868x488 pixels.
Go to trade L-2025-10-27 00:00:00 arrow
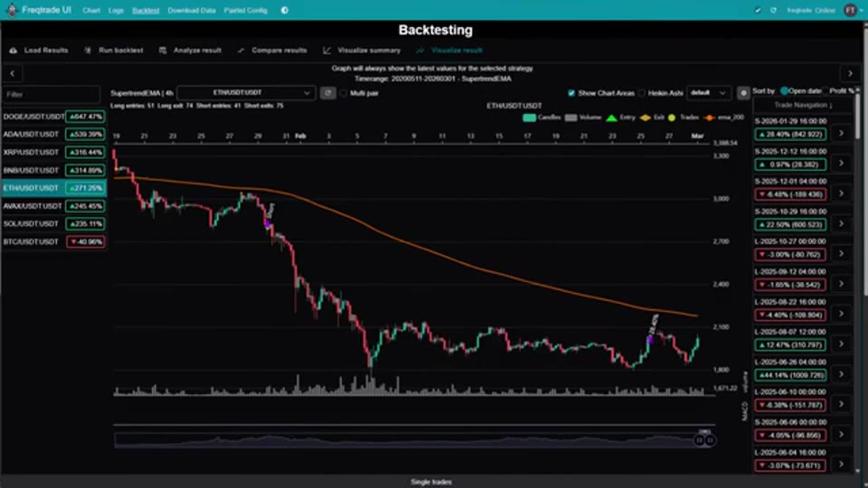tap(841, 253)
